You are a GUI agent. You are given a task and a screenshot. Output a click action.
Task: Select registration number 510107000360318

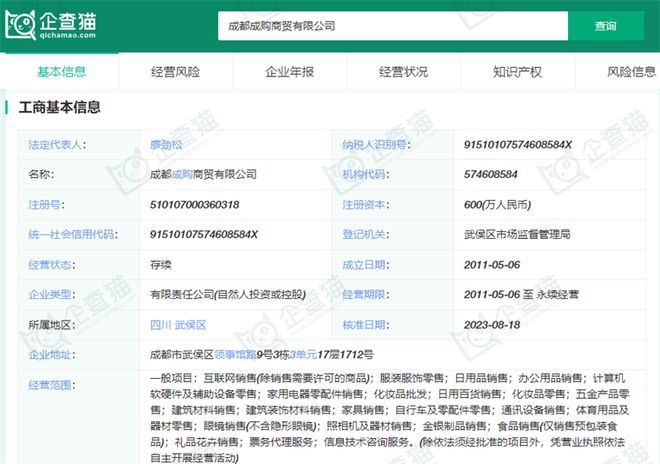194,205
